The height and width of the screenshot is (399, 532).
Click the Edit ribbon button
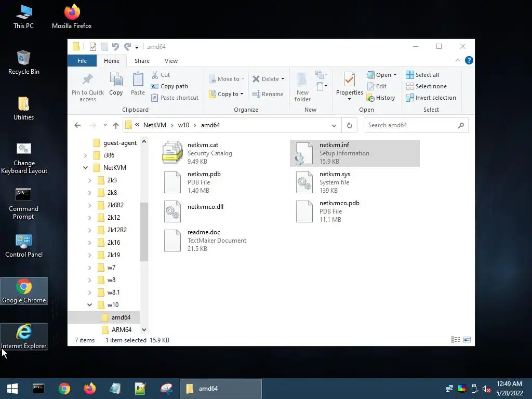[x=377, y=86]
